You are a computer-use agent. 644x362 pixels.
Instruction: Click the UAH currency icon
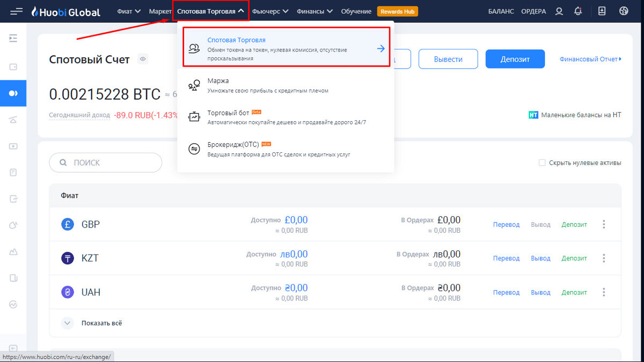[x=68, y=292]
